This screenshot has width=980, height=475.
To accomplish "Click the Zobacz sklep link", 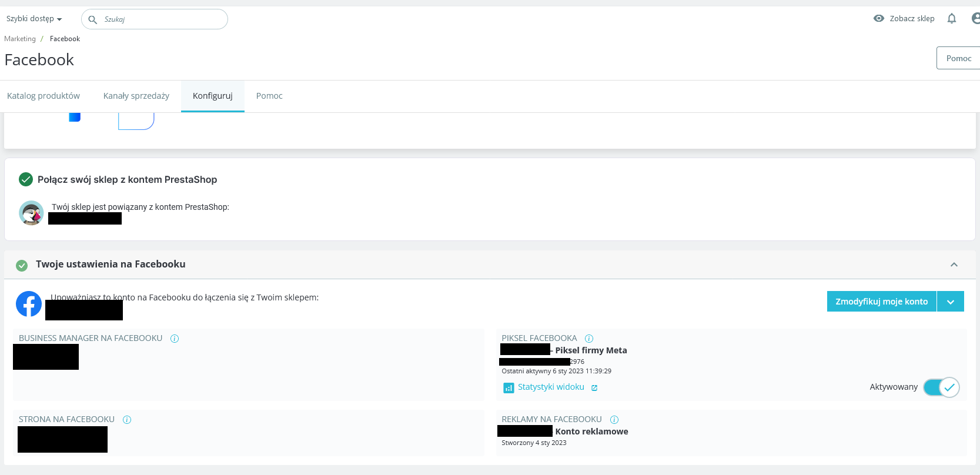I will point(912,19).
